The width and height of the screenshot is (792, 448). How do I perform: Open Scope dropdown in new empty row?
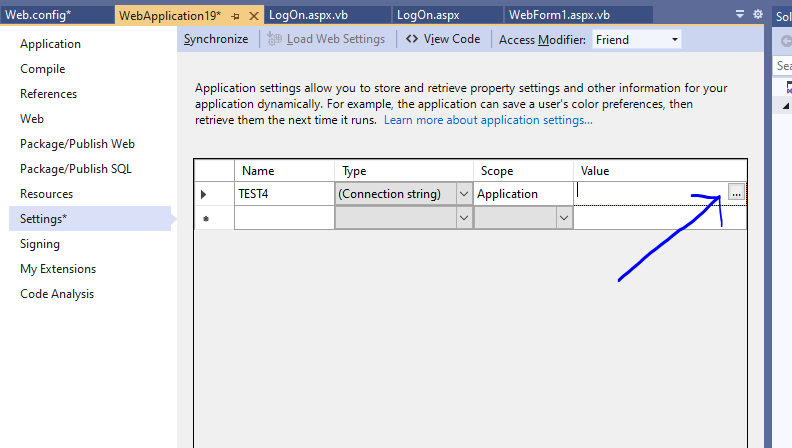564,218
